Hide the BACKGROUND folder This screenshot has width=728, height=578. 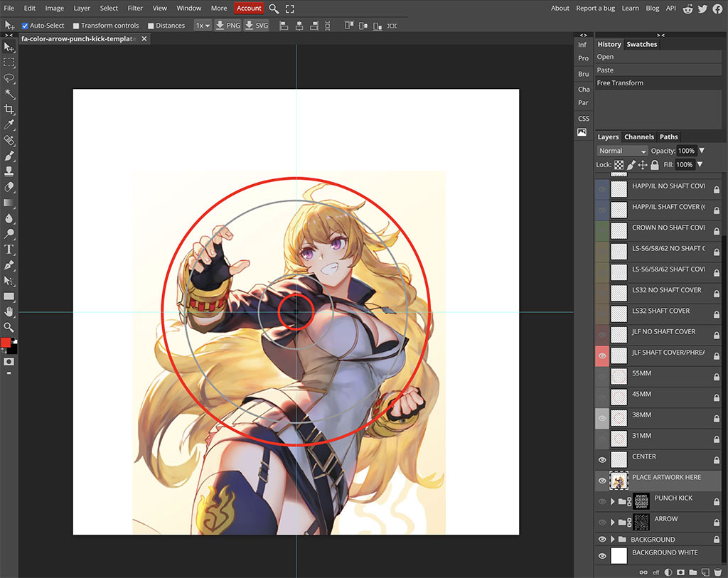point(602,539)
